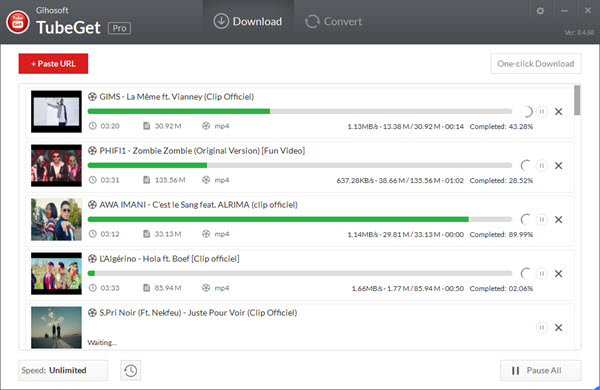Click the spinner icon on AWA IMANI row
This screenshot has width=600, height=390.
click(x=527, y=219)
